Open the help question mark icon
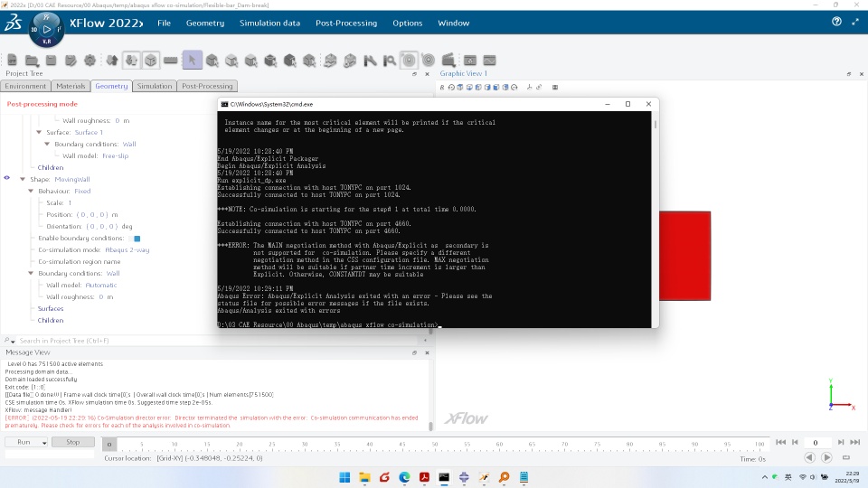The height and width of the screenshot is (488, 868). pos(836,21)
